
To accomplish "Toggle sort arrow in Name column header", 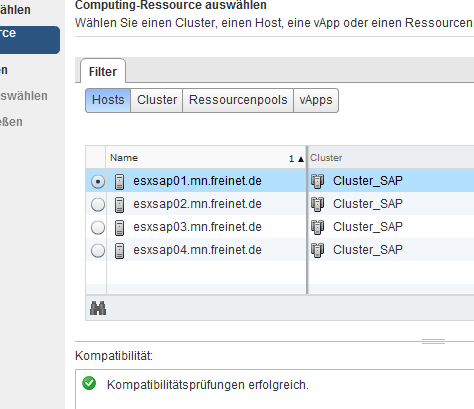I will (x=301, y=159).
